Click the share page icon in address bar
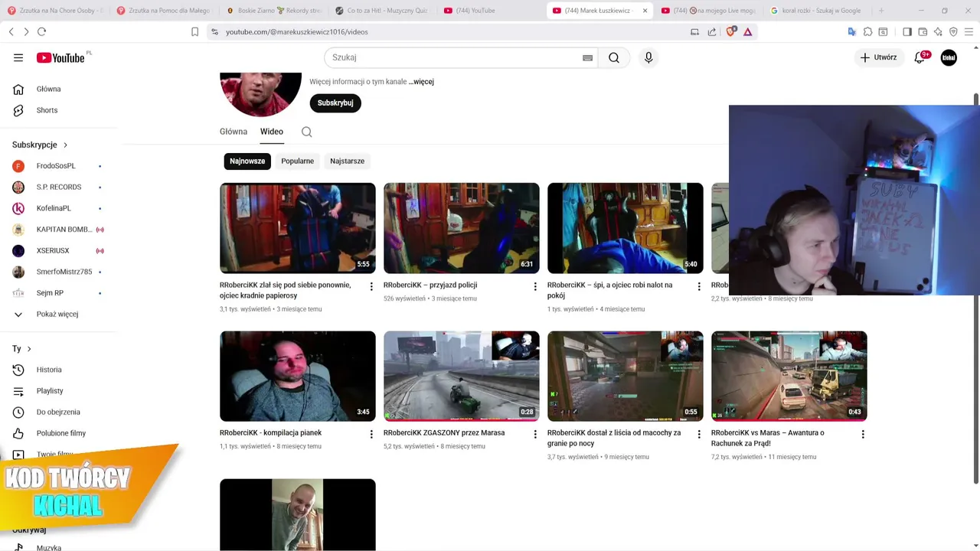 (x=712, y=31)
